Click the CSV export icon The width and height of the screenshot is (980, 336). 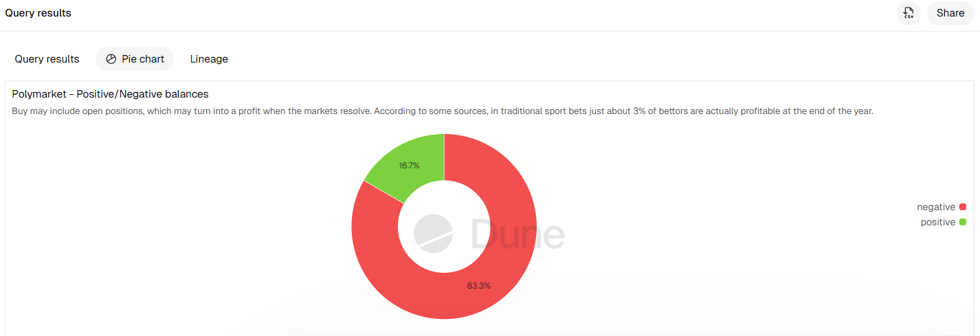909,13
